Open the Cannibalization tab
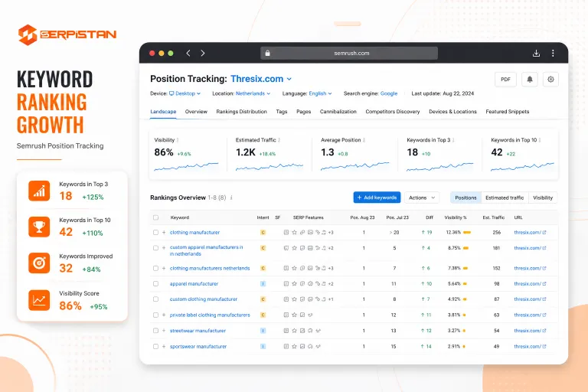This screenshot has height=392, width=588. [x=338, y=112]
